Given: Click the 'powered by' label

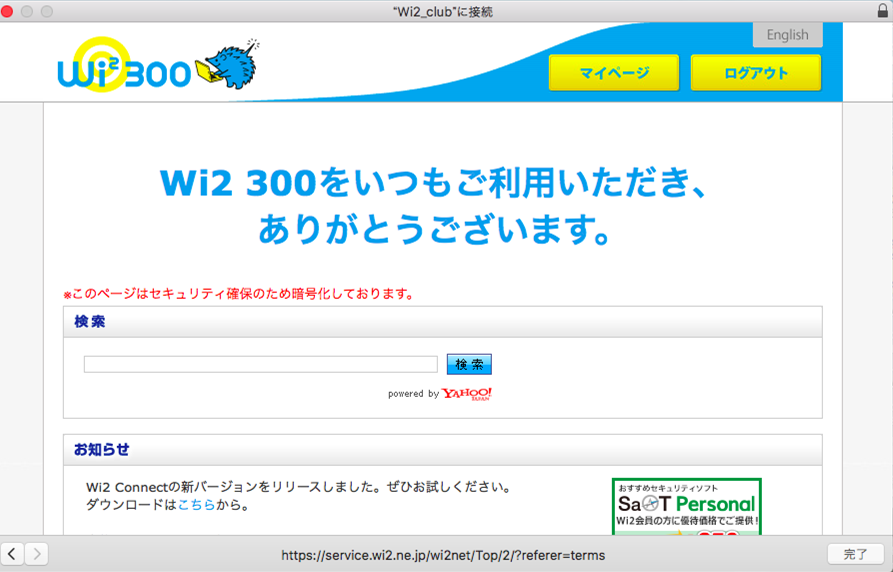Looking at the screenshot, I should click(x=413, y=394).
